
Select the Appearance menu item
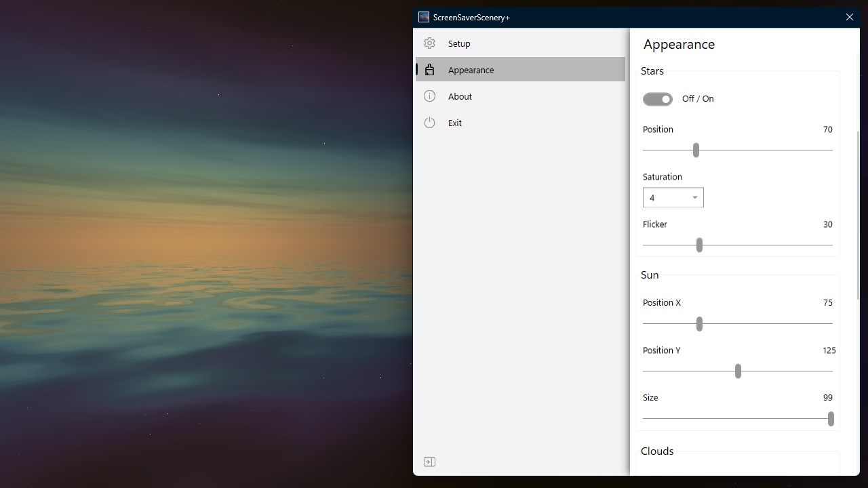[520, 70]
